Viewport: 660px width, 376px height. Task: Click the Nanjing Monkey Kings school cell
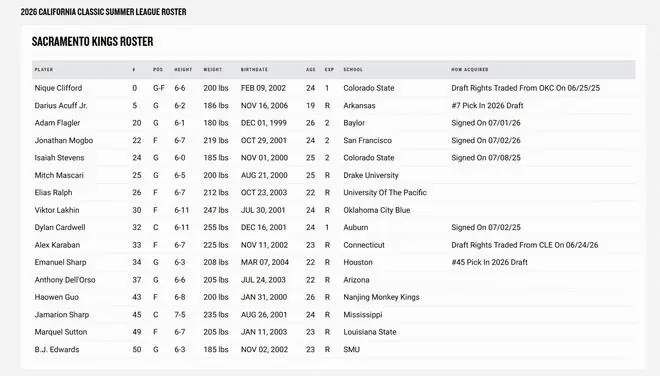(x=381, y=297)
